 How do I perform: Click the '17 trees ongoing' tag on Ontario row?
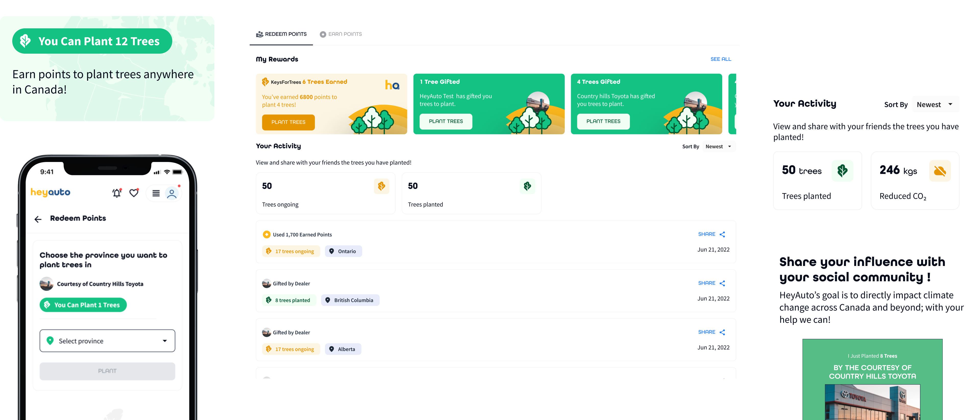click(291, 251)
